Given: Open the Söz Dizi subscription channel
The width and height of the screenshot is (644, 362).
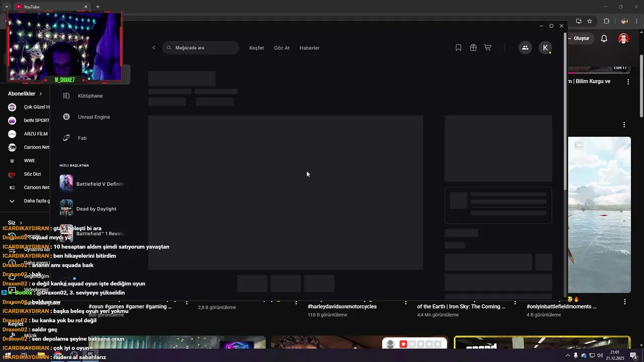Looking at the screenshot, I should 25,174.
